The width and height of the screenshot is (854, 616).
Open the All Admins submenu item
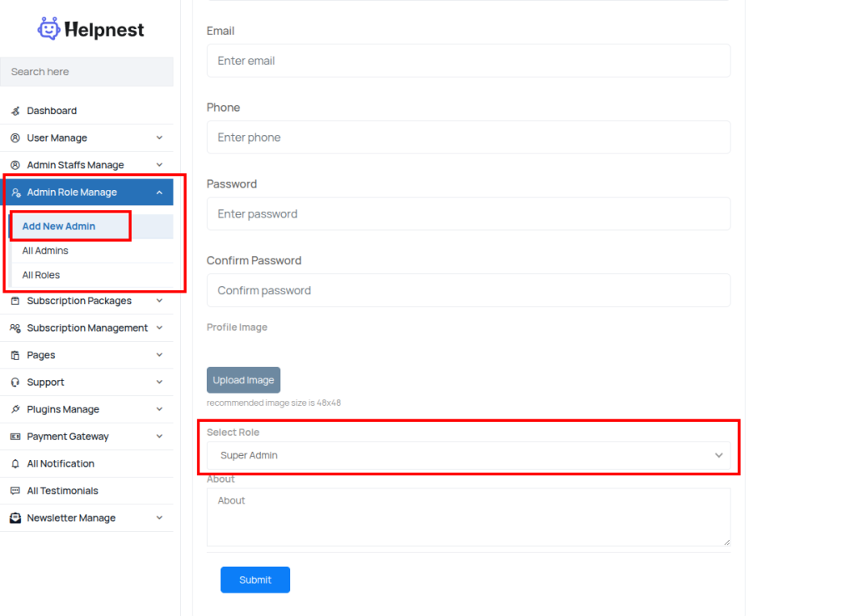(x=46, y=251)
